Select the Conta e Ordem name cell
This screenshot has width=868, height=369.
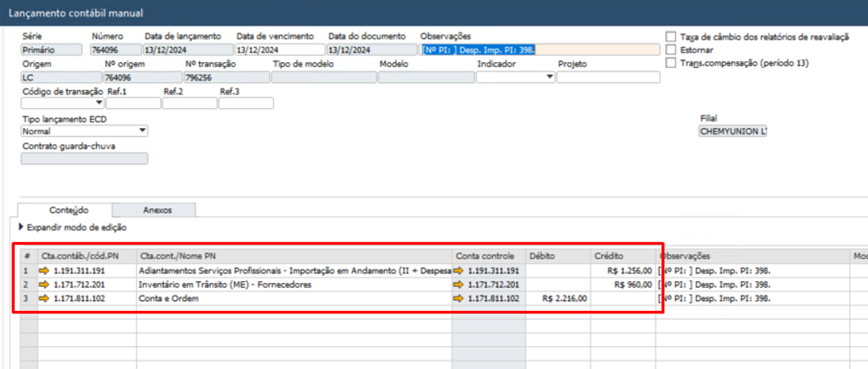(294, 298)
